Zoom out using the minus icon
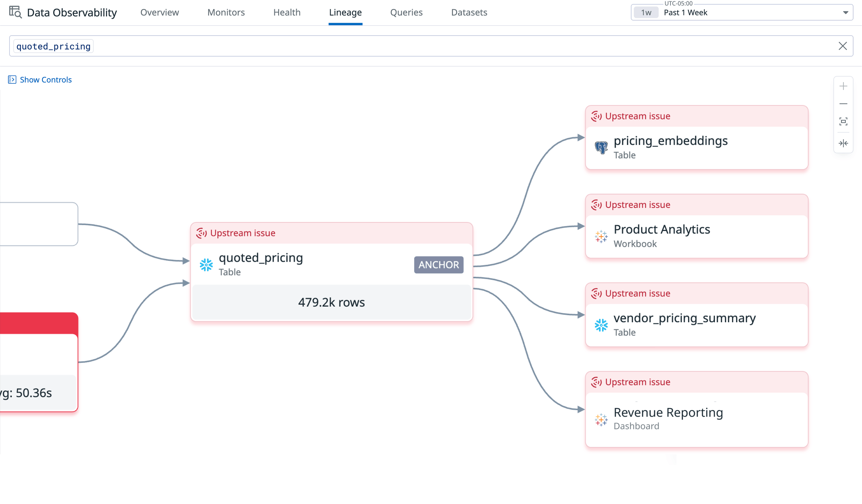Viewport: 862px width, 504px height. pos(843,104)
